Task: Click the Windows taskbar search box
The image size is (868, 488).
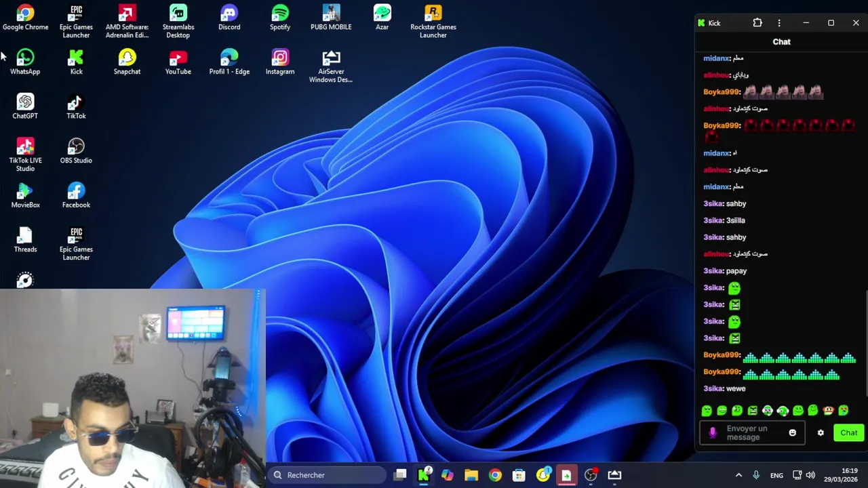Action: point(327,475)
